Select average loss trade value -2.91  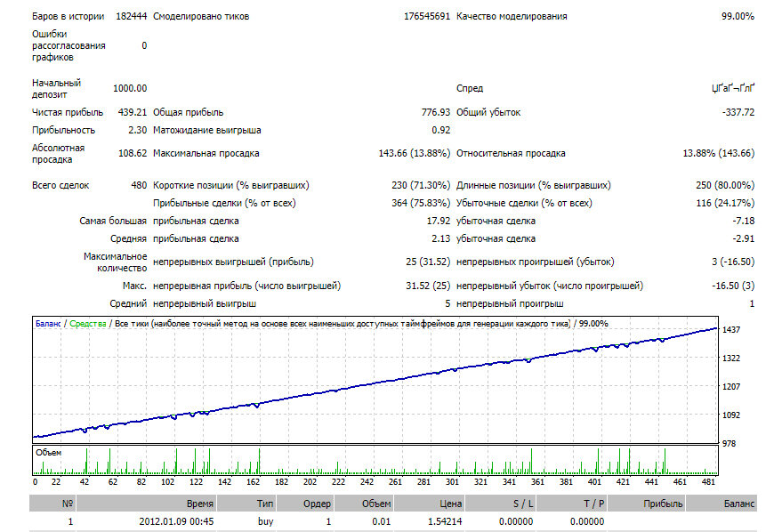(743, 238)
